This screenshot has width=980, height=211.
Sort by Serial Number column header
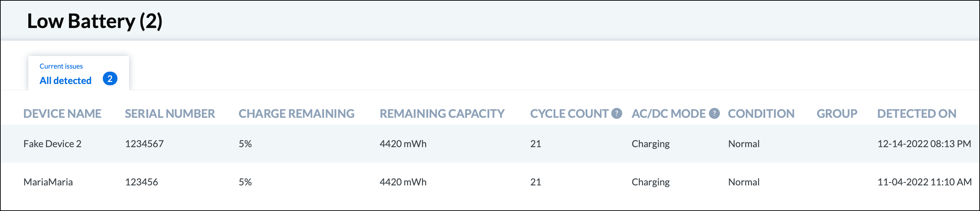click(x=170, y=113)
